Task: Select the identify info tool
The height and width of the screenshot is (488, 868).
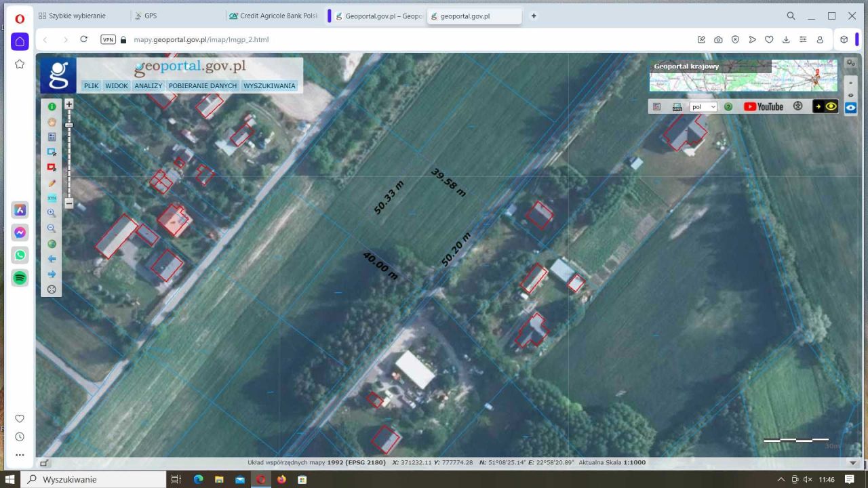Action: coord(52,106)
